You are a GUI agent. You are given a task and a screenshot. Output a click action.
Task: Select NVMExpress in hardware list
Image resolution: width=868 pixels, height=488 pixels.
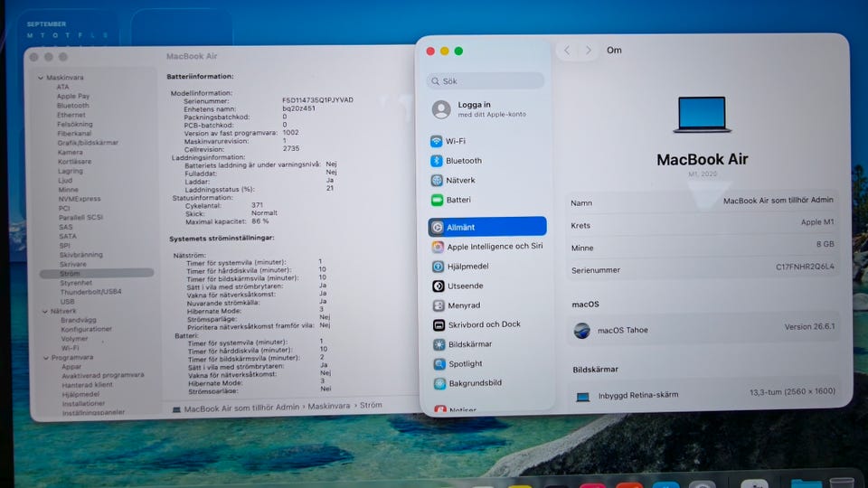(x=80, y=199)
